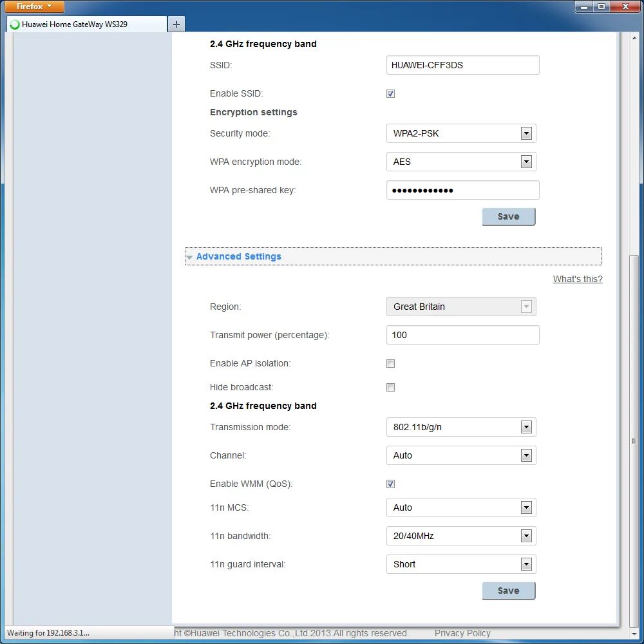Image resolution: width=644 pixels, height=644 pixels.
Task: Open the 11n guard interval dropdown
Action: 461,564
